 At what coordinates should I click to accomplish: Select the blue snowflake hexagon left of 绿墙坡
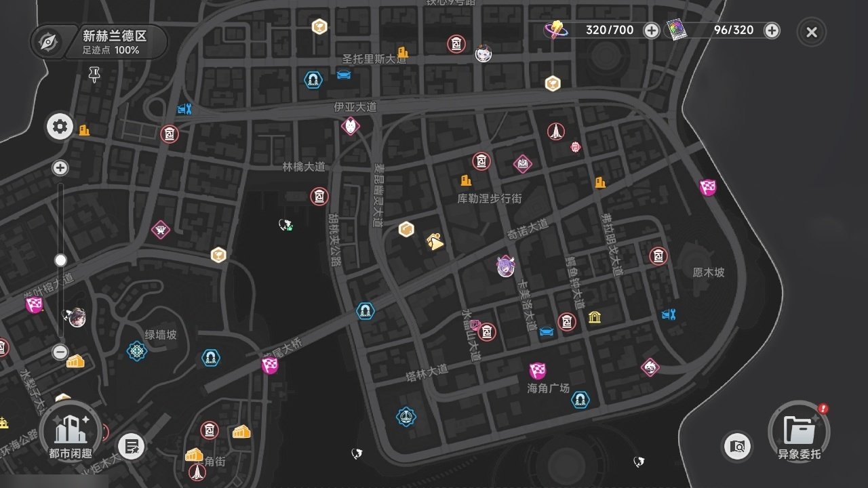pyautogui.click(x=138, y=351)
